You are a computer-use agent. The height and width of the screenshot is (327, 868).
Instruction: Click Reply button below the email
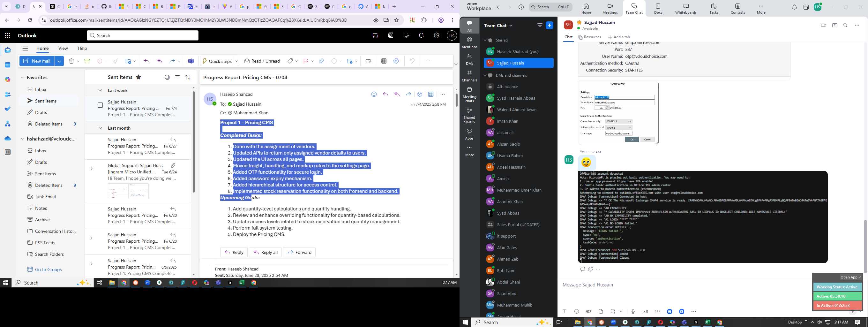tap(234, 252)
